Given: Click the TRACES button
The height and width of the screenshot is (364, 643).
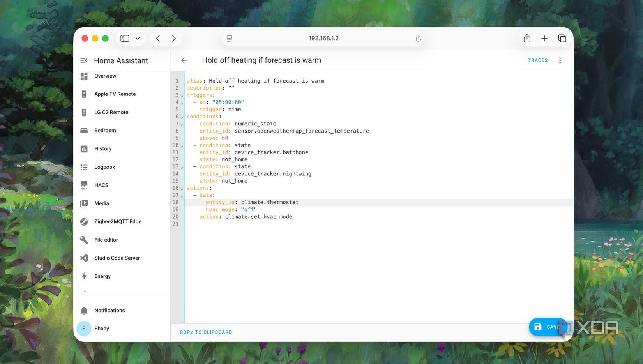Looking at the screenshot, I should [x=537, y=60].
